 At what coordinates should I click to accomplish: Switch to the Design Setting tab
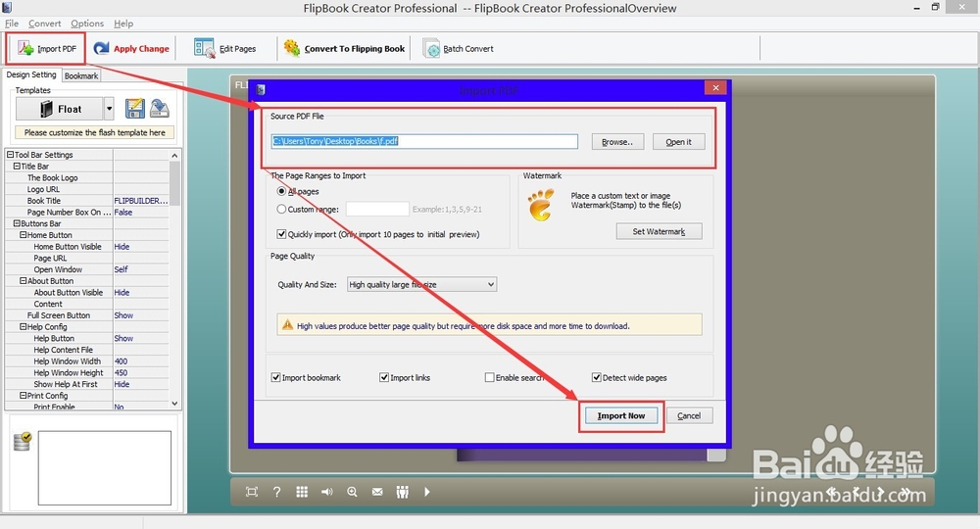(x=31, y=74)
